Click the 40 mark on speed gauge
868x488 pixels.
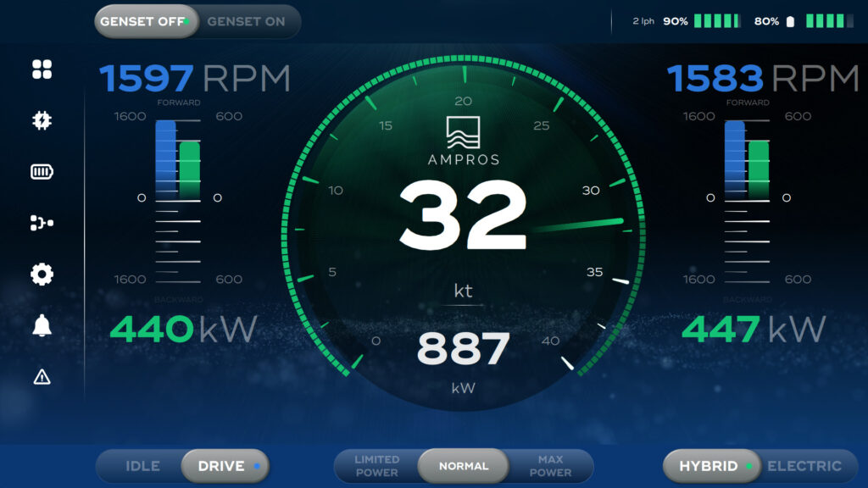(x=550, y=341)
